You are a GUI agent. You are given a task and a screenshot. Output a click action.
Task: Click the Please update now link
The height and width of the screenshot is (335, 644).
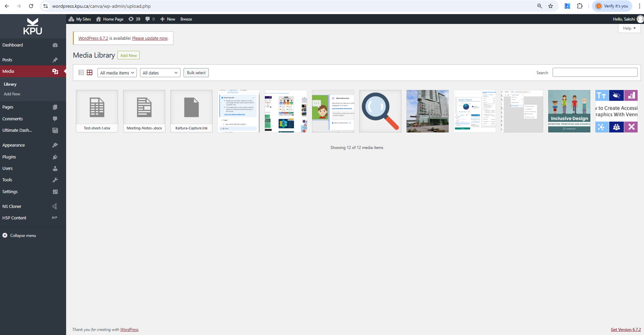pyautogui.click(x=150, y=38)
